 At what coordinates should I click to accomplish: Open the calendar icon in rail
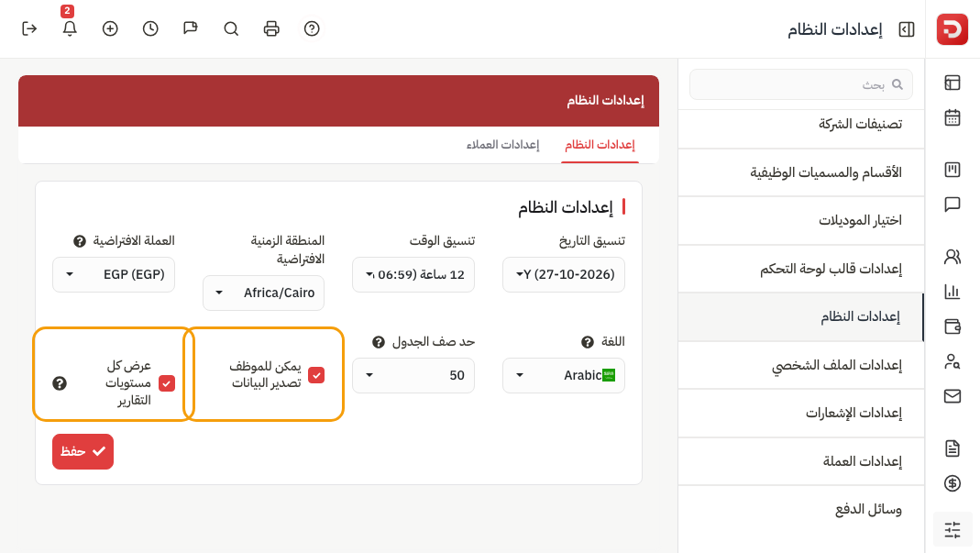point(952,117)
